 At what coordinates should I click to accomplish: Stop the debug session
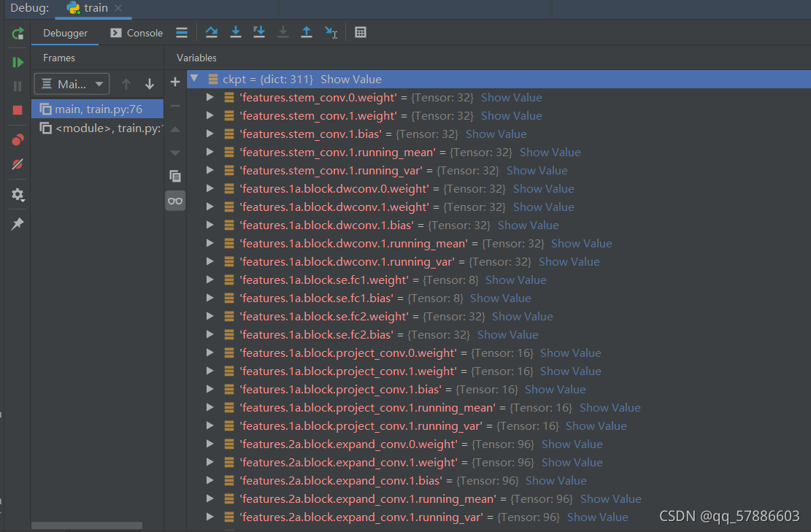point(18,110)
